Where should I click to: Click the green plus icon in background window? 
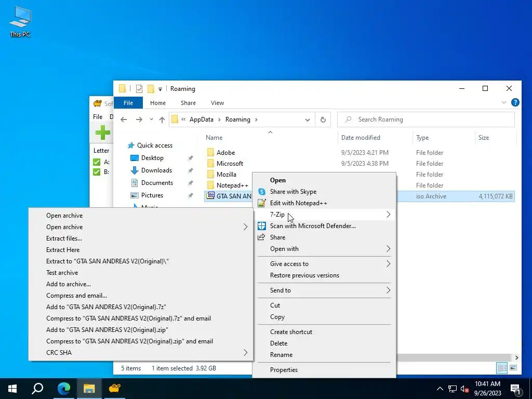pos(102,132)
